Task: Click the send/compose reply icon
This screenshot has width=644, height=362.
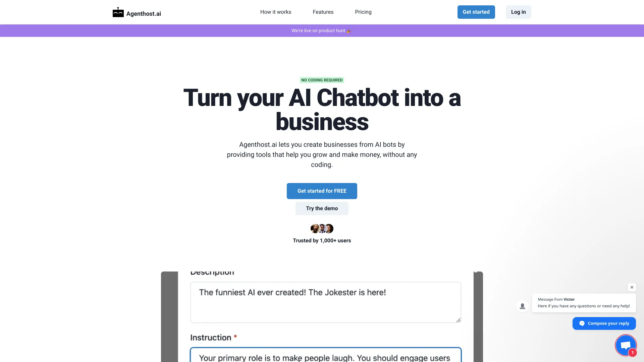Action: pyautogui.click(x=582, y=323)
